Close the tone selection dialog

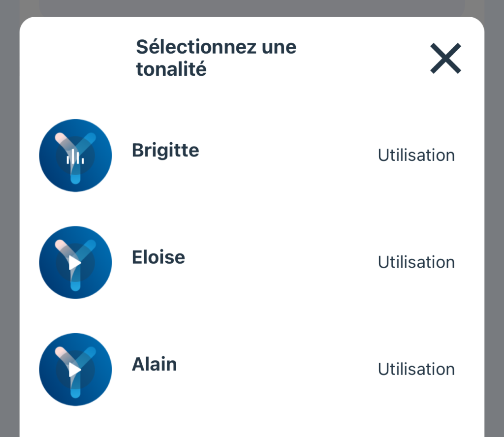[445, 59]
